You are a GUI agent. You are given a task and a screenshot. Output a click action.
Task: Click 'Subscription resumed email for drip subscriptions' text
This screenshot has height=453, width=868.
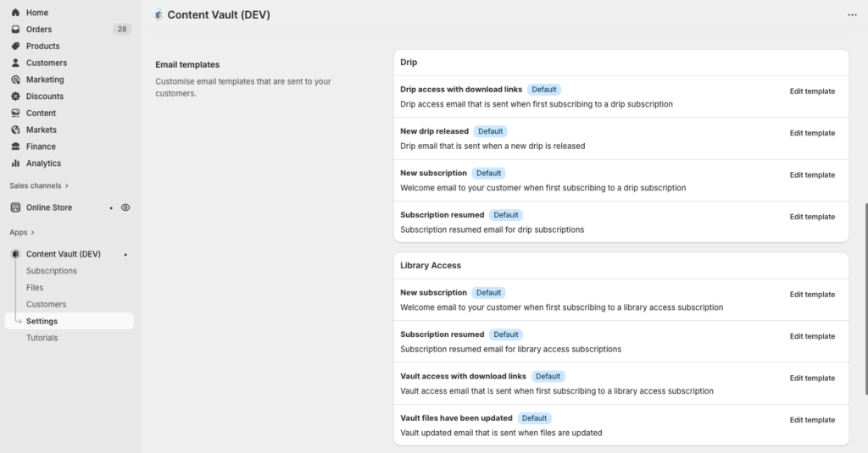point(492,229)
